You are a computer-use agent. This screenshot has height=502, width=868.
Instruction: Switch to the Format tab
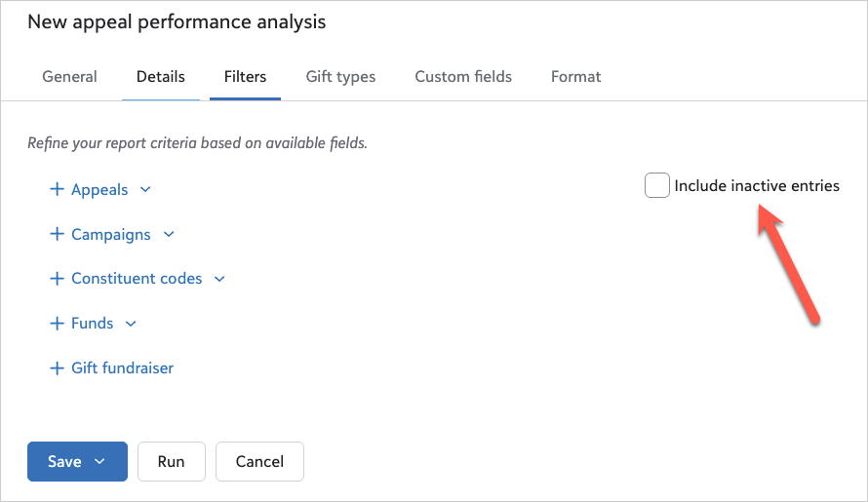[x=575, y=76]
